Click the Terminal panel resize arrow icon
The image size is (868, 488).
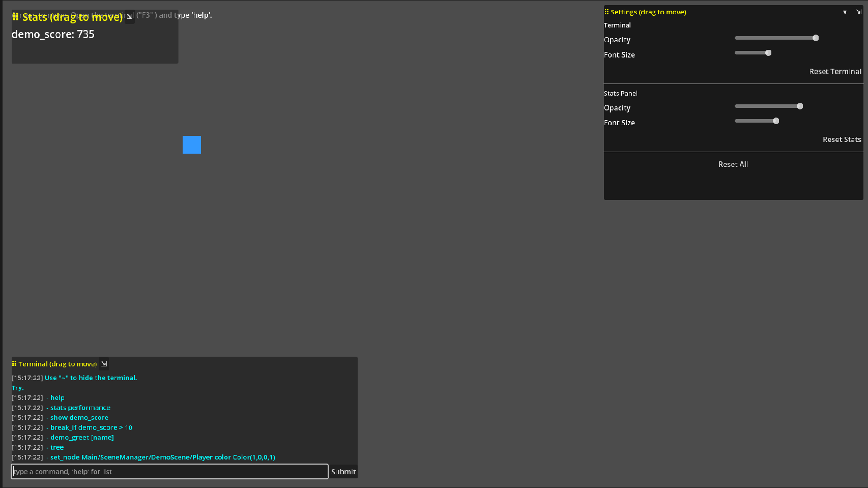pyautogui.click(x=104, y=364)
